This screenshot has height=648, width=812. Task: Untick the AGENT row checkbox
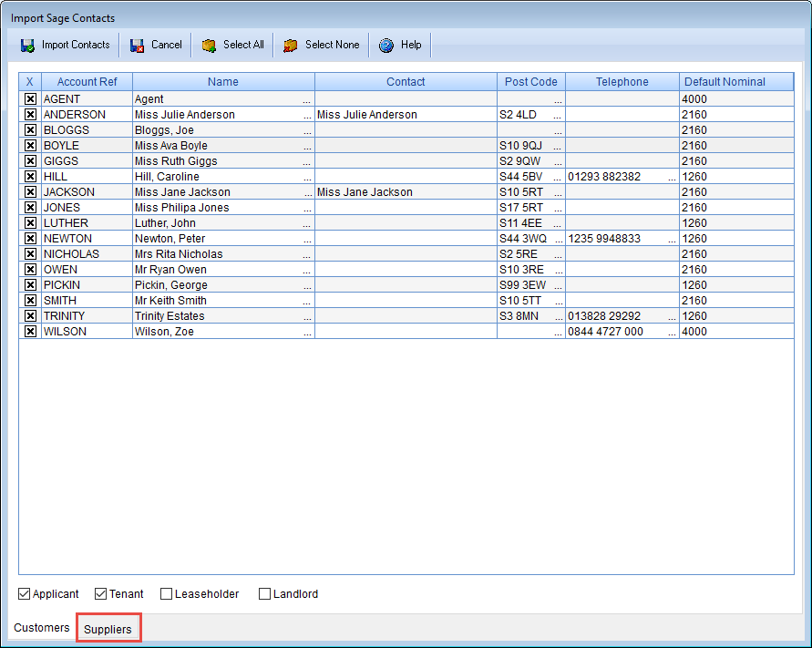[31, 99]
